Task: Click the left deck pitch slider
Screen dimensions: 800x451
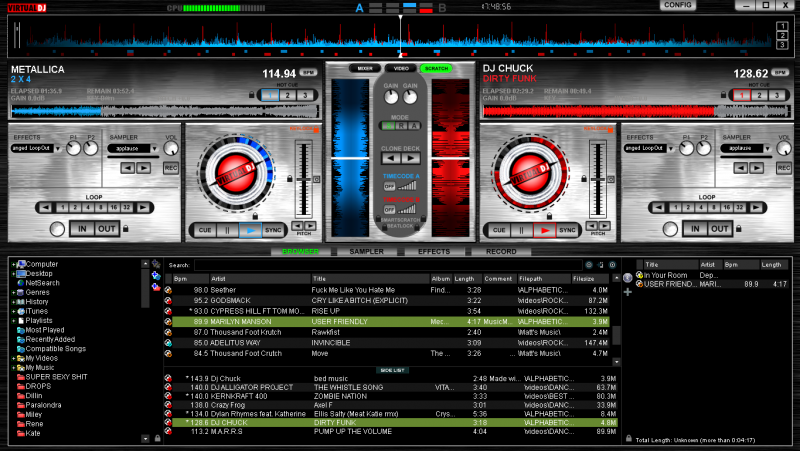Action: point(304,180)
